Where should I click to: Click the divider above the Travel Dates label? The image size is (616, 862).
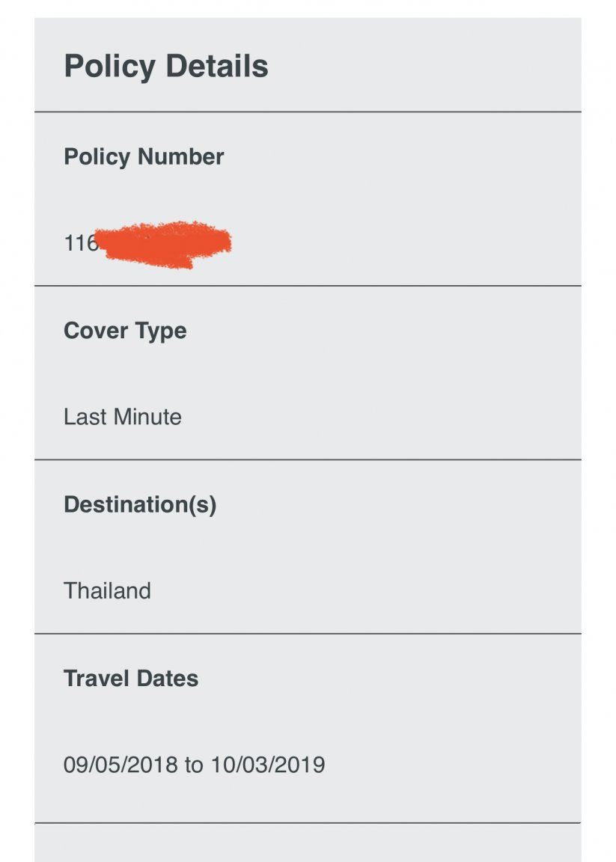(x=308, y=634)
